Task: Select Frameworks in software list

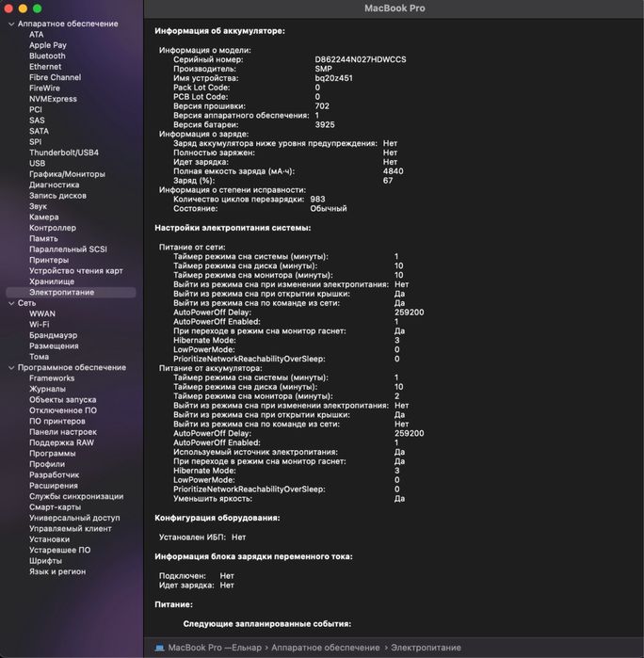Action: 52,378
